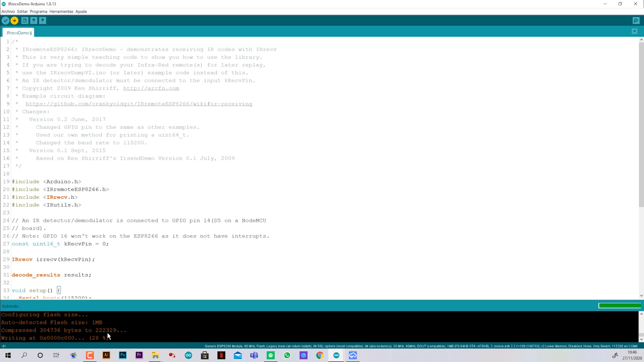Expand the tab options dropdown arrow
This screenshot has width=644, height=362.
[x=634, y=32]
